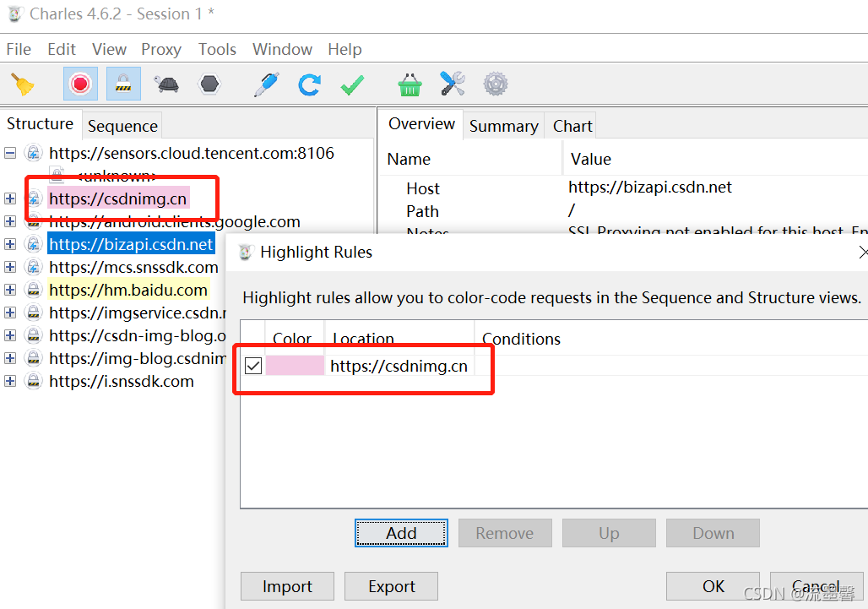Image resolution: width=868 pixels, height=609 pixels.
Task: Click the Export button
Action: (392, 586)
